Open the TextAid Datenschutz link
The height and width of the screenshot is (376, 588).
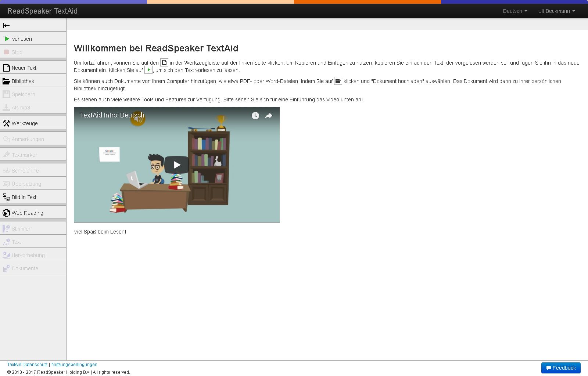pos(28,365)
